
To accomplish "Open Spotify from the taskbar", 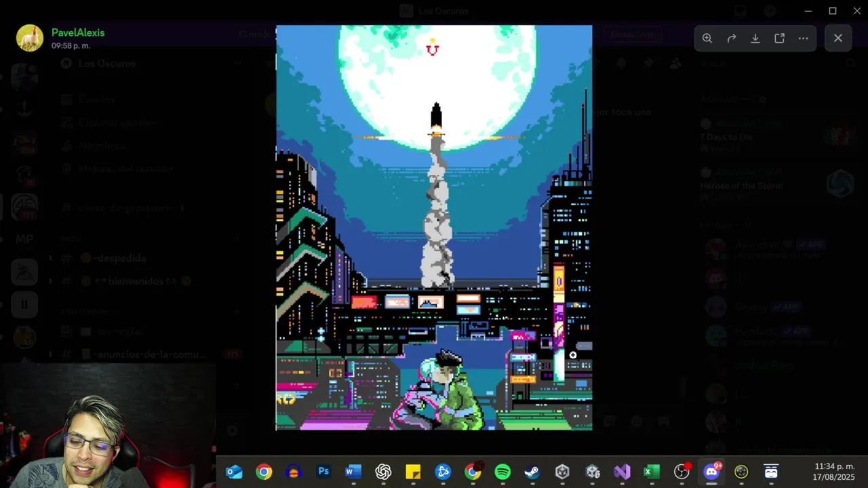I will [502, 472].
